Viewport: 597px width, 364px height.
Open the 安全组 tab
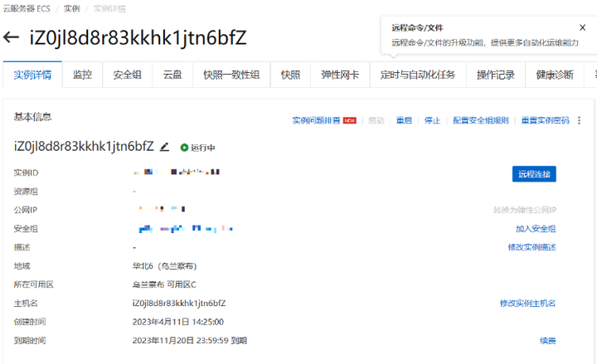[128, 75]
